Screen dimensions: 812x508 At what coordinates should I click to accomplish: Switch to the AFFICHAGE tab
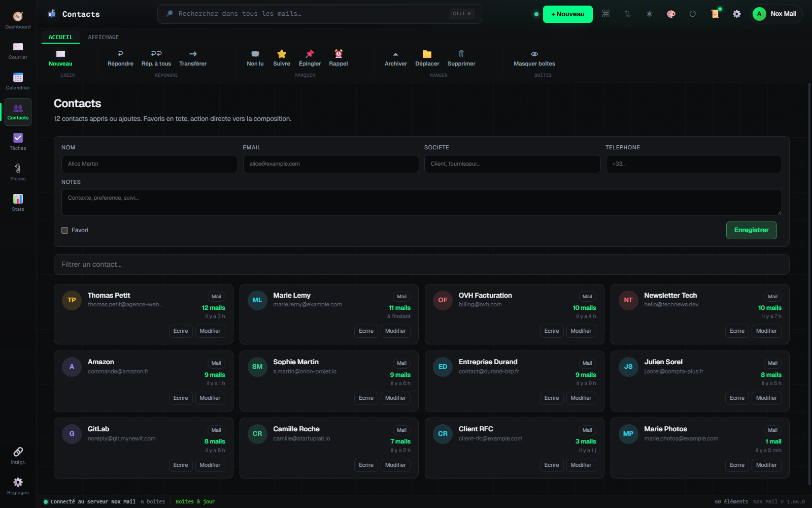point(104,37)
